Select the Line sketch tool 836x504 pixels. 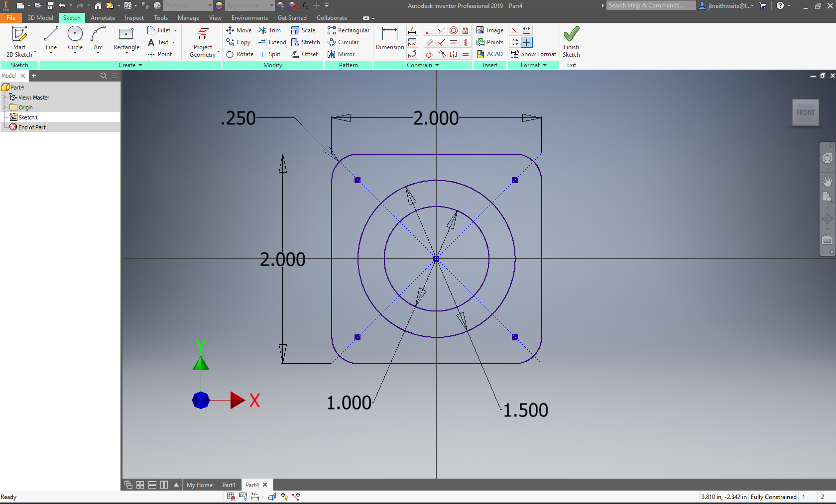[x=51, y=40]
